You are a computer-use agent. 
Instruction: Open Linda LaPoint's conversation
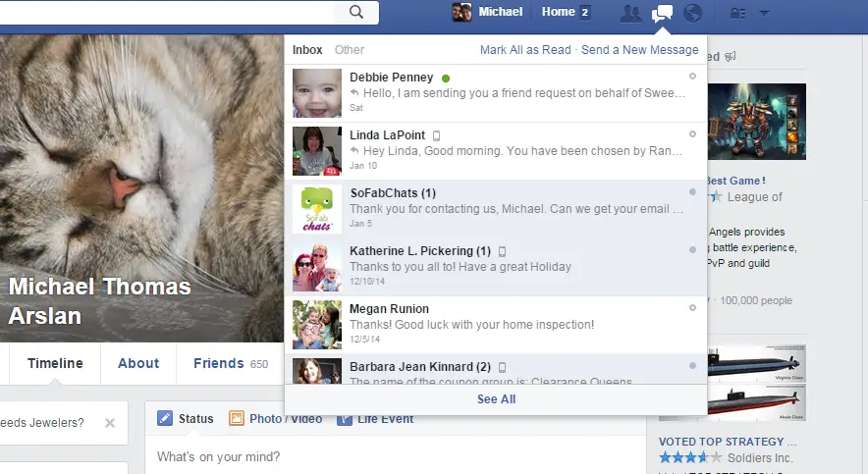coord(496,151)
